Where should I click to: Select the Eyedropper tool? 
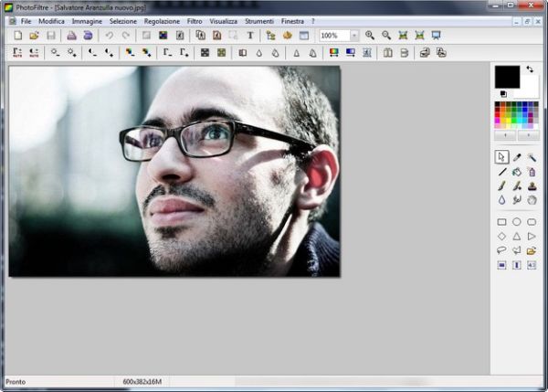pyautogui.click(x=517, y=157)
